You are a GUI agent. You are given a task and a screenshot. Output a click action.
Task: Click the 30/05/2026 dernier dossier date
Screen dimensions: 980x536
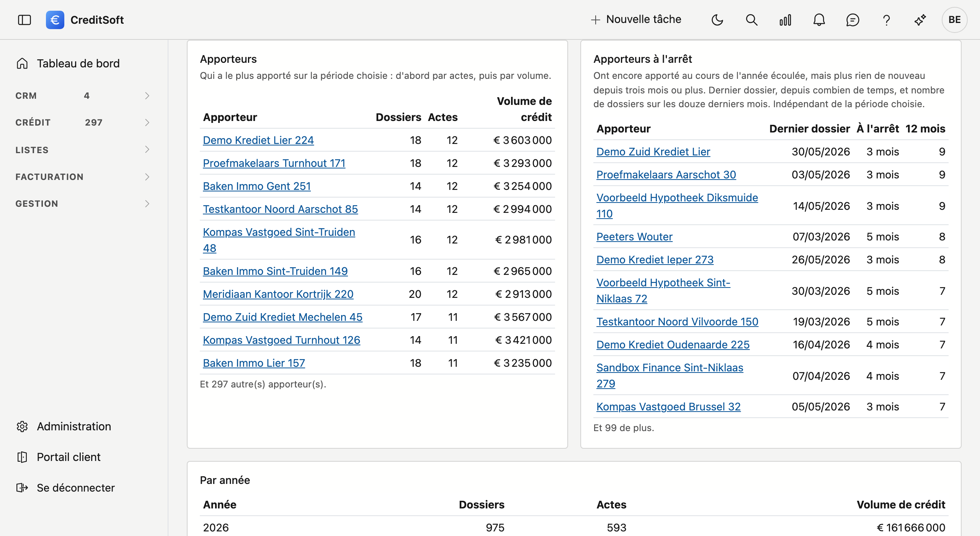[821, 152]
